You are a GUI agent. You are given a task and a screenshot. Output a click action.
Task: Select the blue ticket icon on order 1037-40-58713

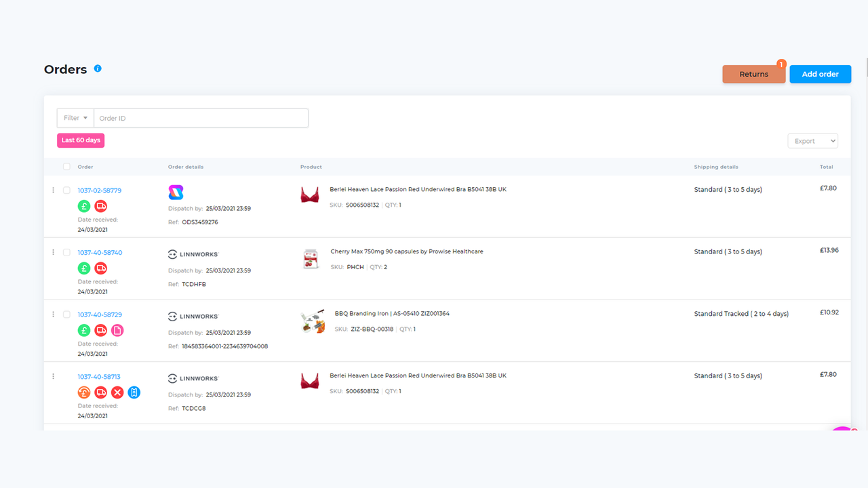pyautogui.click(x=134, y=392)
